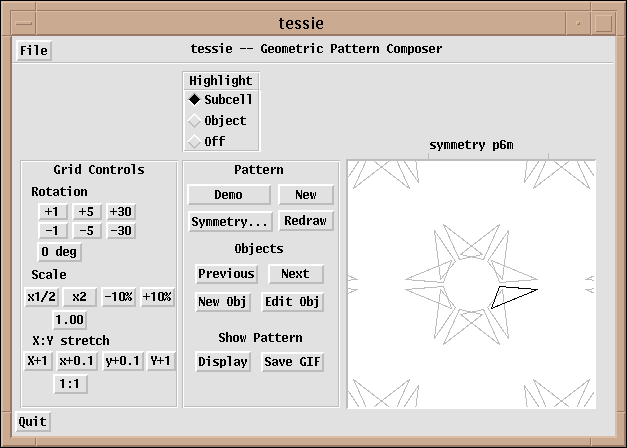Open the File menu
Image resolution: width=627 pixels, height=448 pixels.
tap(33, 51)
